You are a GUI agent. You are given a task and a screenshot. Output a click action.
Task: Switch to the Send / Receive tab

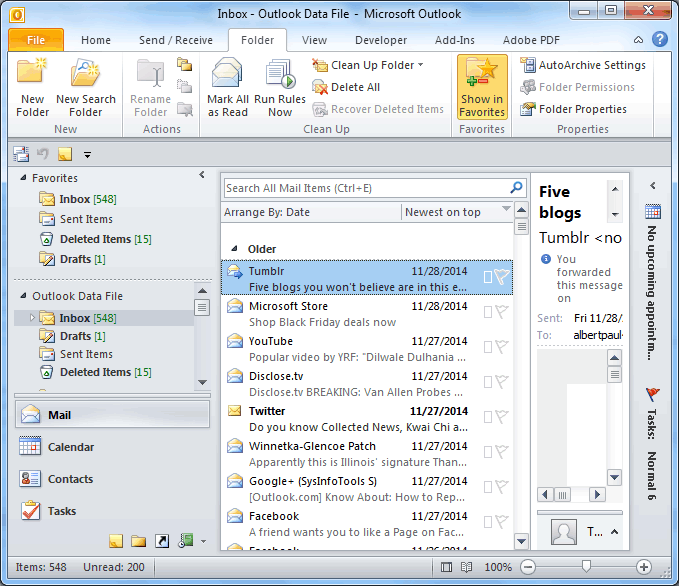point(176,40)
